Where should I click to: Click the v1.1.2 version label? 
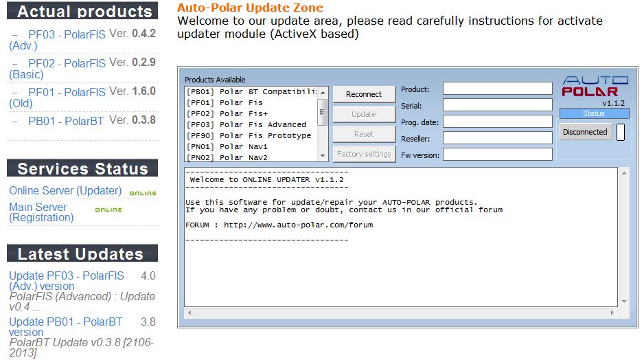tap(613, 103)
